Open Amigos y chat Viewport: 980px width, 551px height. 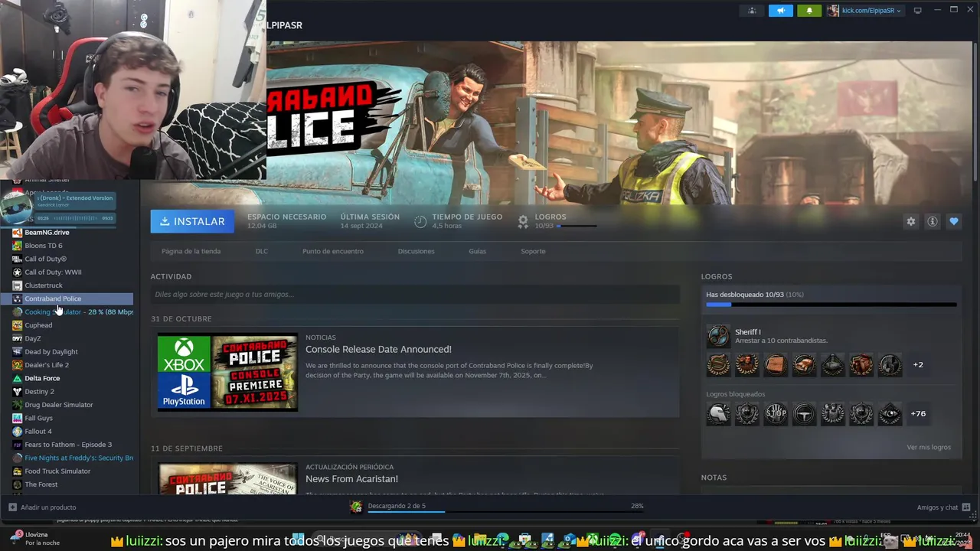point(943,507)
